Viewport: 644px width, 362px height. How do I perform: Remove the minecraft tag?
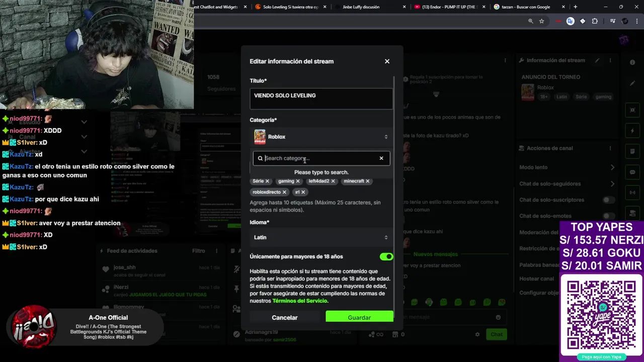(x=367, y=181)
